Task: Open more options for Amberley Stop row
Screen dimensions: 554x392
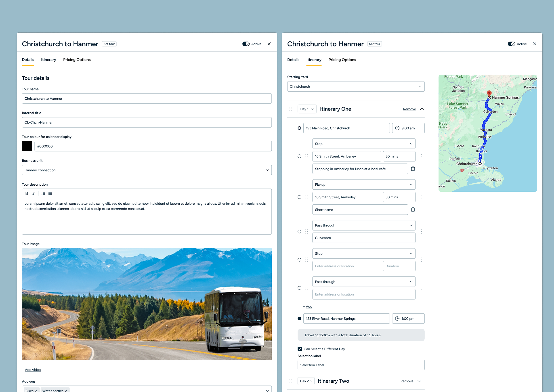Action: 421,156
